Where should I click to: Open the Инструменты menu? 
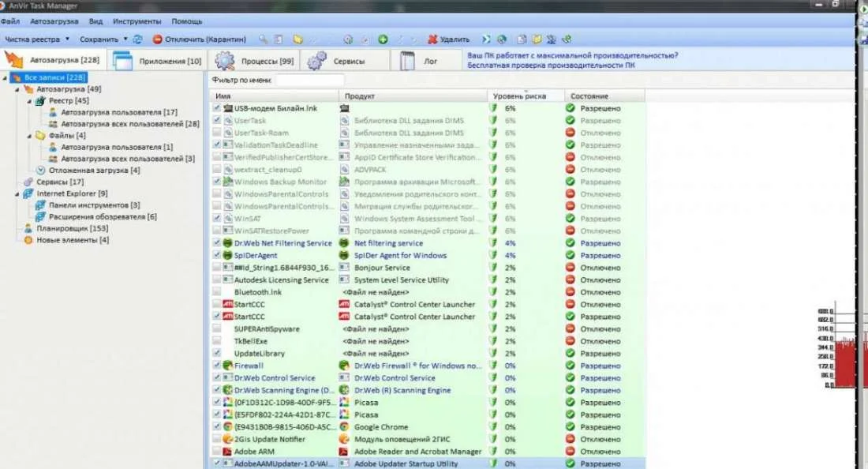[x=137, y=21]
